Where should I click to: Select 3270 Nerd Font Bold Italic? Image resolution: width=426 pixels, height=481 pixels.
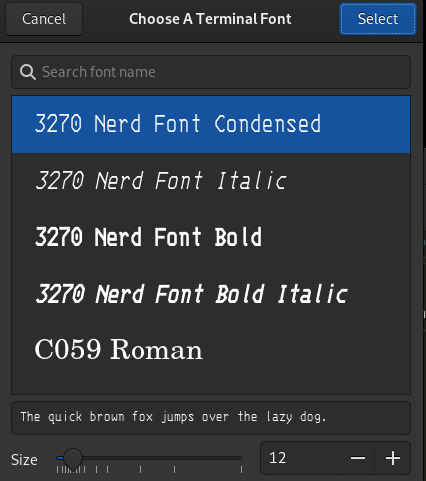pyautogui.click(x=211, y=294)
